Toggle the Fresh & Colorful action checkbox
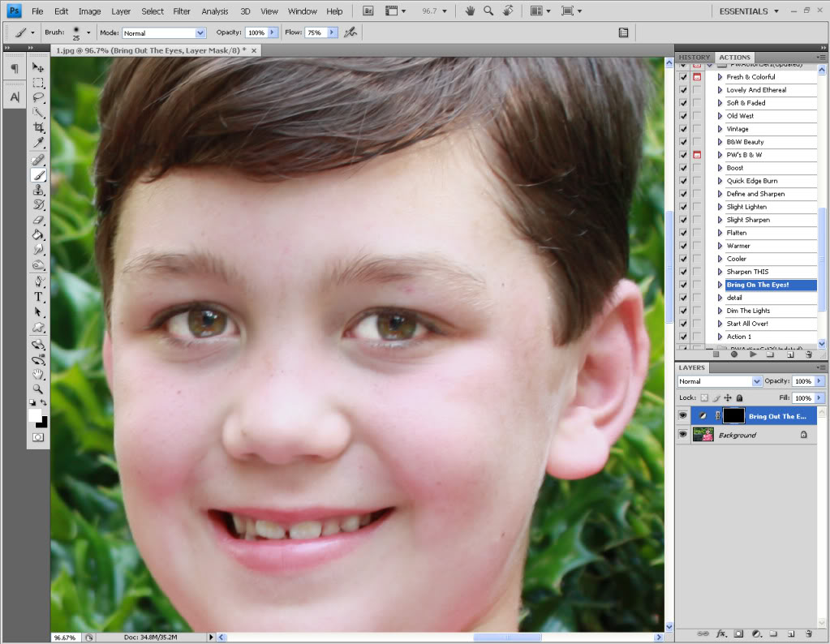This screenshot has width=830, height=644. [683, 77]
